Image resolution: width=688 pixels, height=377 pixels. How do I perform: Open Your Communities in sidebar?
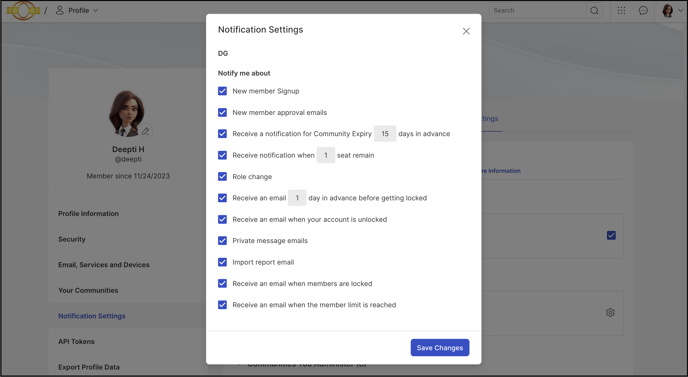(88, 290)
